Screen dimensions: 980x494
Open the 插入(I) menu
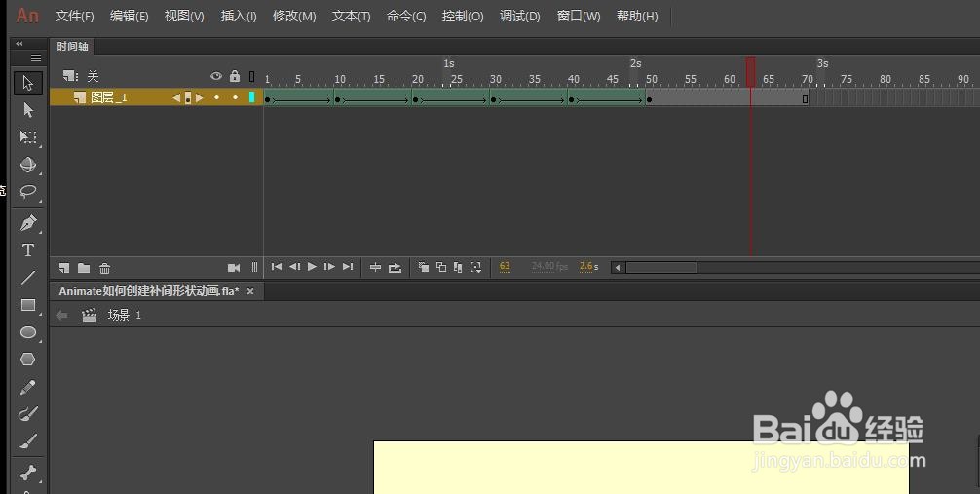point(239,17)
